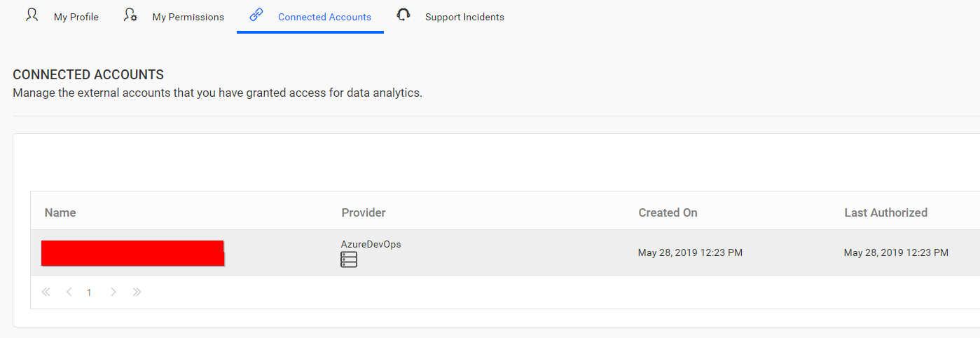Select page number 1 in pagination
This screenshot has height=338, width=980.
(89, 292)
